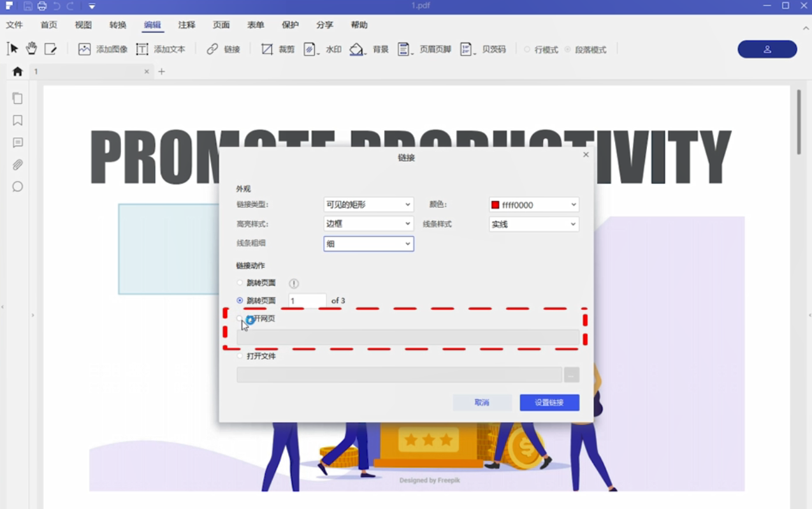Activate the hand pan tool
This screenshot has width=812, height=509.
(x=31, y=48)
